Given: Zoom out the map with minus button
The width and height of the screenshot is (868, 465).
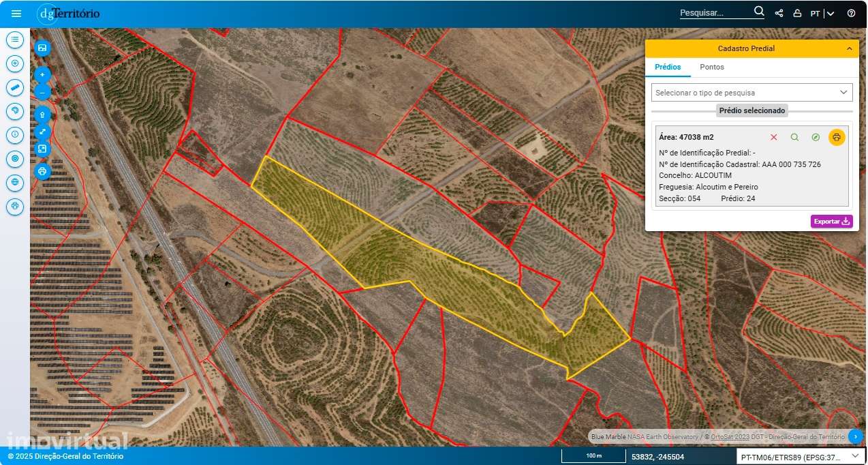Looking at the screenshot, I should [42, 92].
